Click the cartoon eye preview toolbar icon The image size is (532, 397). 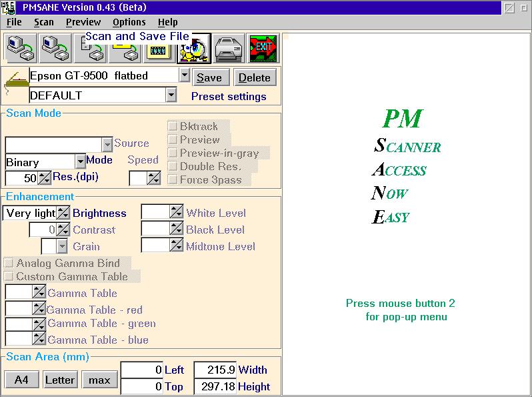click(x=194, y=49)
